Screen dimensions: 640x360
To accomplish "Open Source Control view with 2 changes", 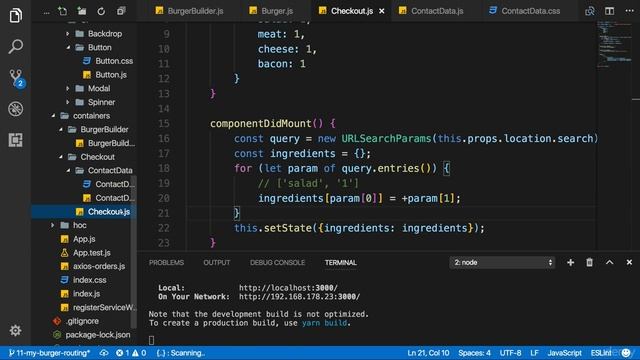I will (16, 78).
